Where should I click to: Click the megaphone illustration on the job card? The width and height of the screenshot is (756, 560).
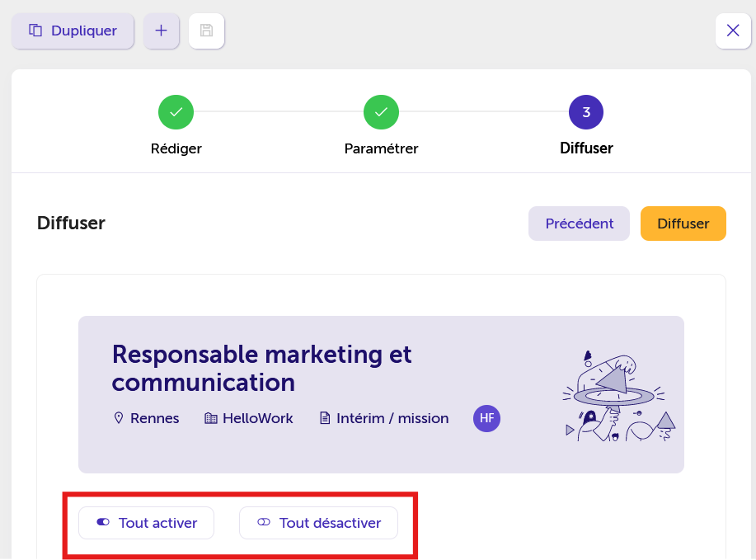(x=618, y=396)
